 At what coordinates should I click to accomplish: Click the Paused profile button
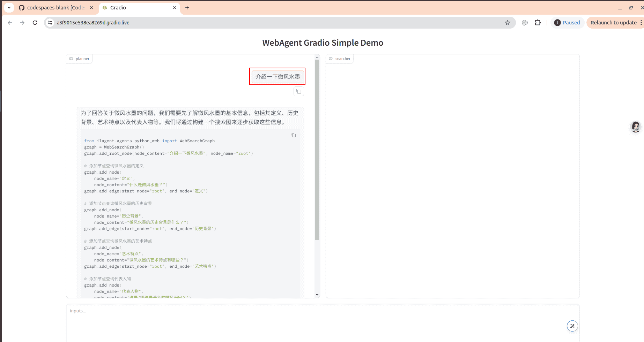(x=567, y=23)
